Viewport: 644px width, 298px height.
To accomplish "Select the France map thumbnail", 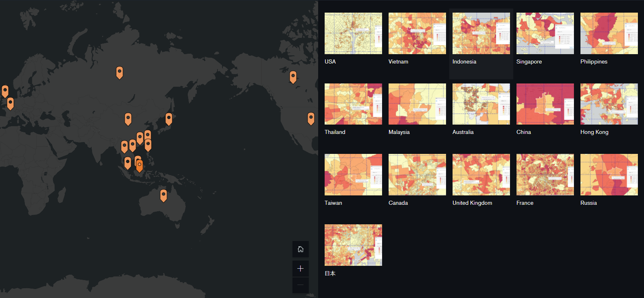I will [x=545, y=175].
